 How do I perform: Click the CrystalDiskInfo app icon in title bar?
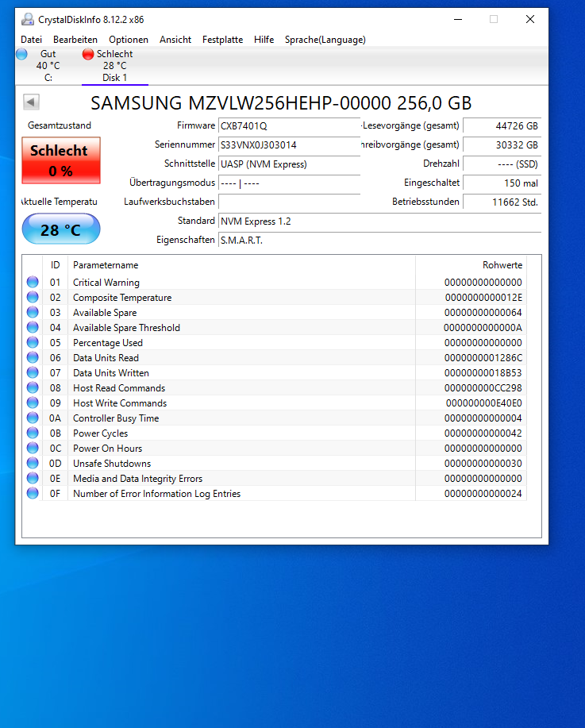click(x=28, y=20)
